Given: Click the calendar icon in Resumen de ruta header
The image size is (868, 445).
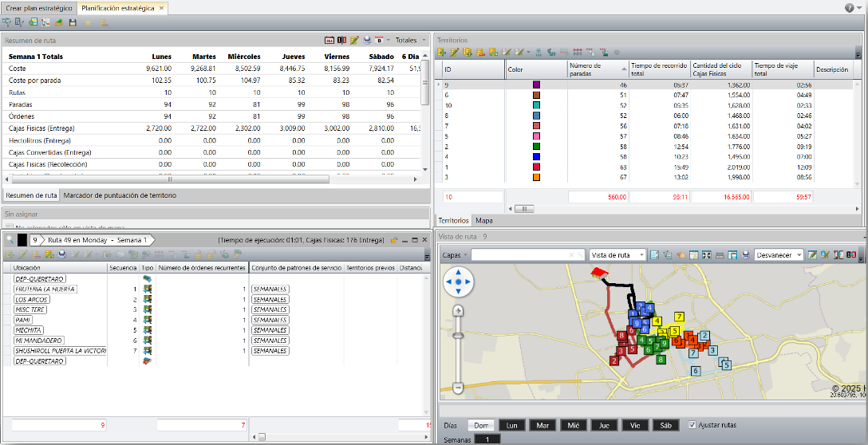Looking at the screenshot, I should tap(329, 41).
